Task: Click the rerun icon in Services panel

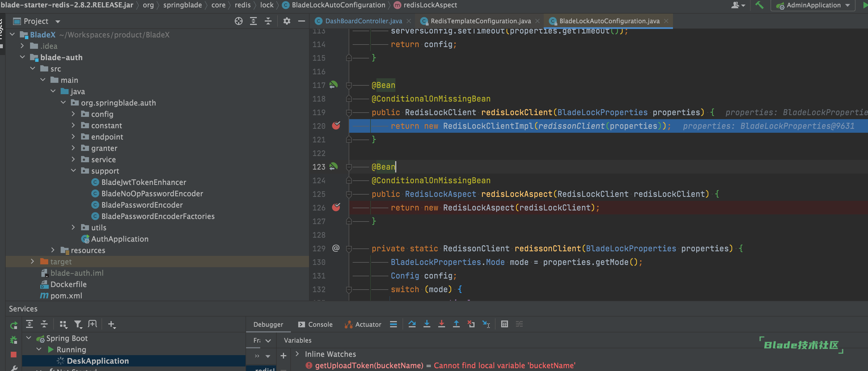Action: 14,325
